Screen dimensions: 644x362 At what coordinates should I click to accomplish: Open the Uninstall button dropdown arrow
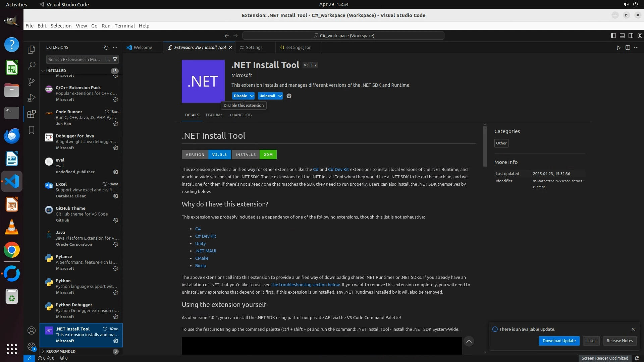click(280, 96)
